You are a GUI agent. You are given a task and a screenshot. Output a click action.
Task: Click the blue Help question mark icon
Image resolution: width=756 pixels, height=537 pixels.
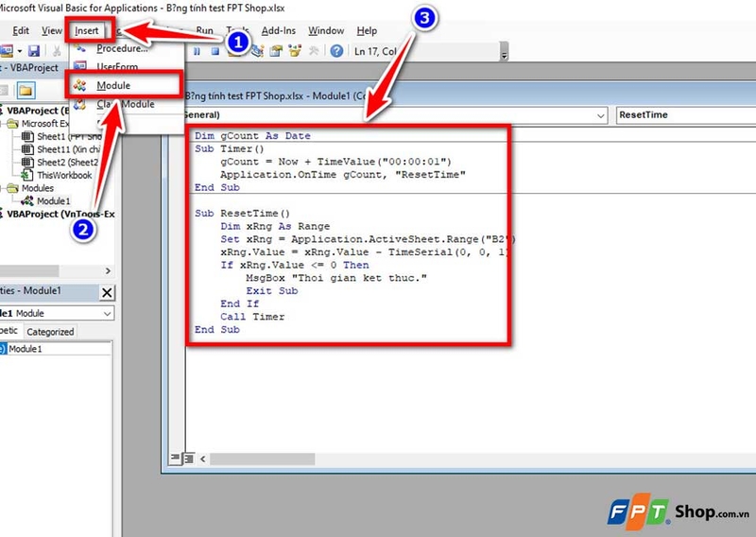click(336, 51)
